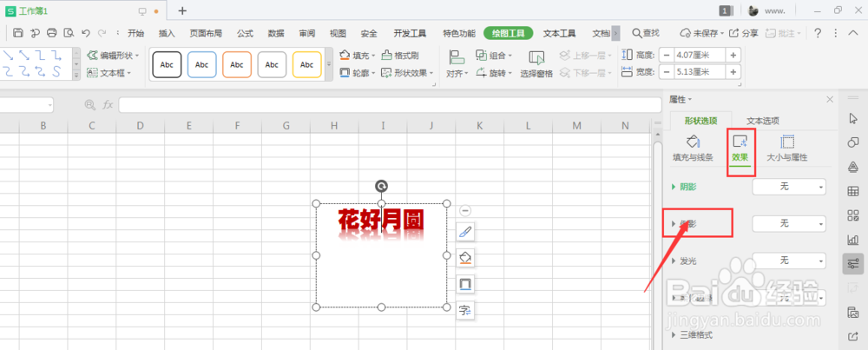Click the Redo arrow icon

point(102,33)
